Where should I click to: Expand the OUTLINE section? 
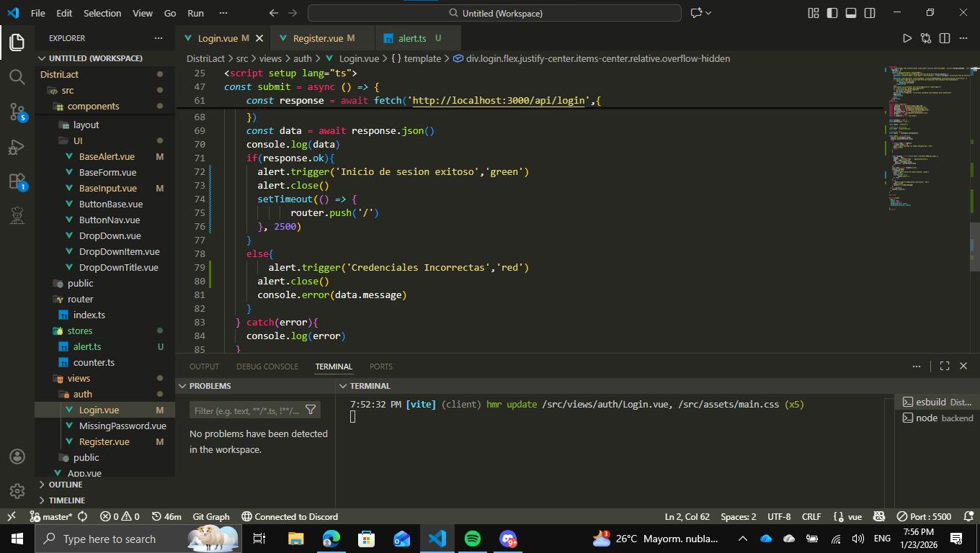click(x=66, y=485)
